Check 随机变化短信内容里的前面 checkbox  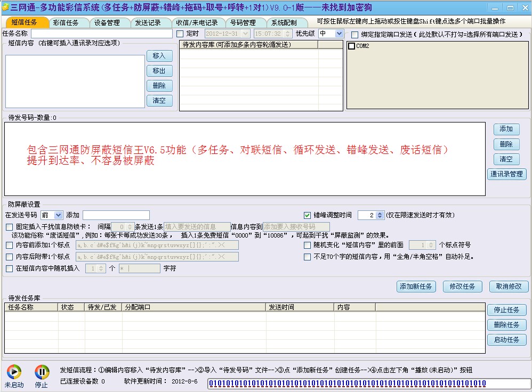click(x=308, y=245)
